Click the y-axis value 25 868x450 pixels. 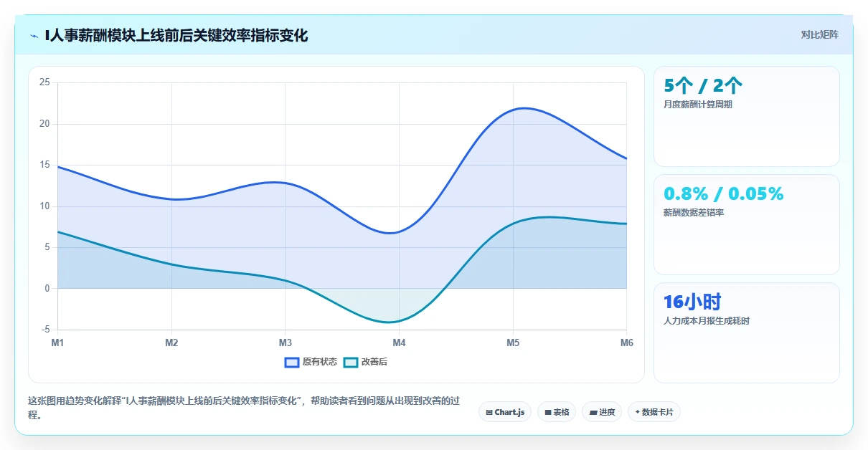(44, 82)
